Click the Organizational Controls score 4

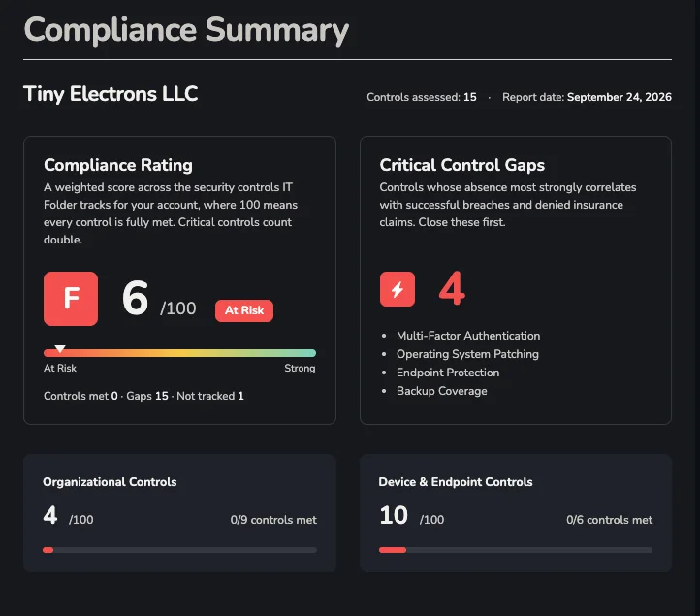tap(50, 515)
